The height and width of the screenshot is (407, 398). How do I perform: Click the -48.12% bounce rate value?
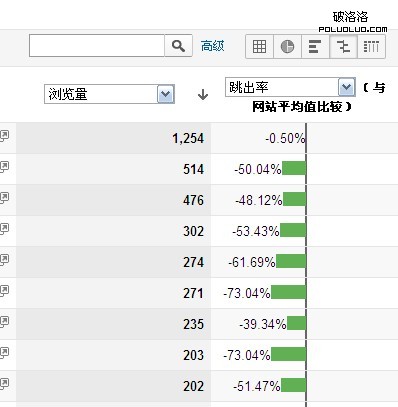pyautogui.click(x=259, y=200)
